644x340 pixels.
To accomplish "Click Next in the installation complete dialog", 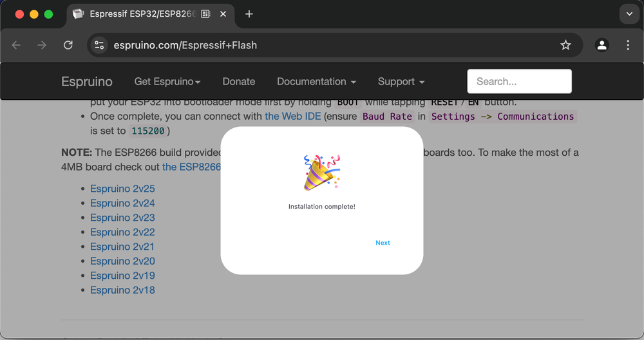I will click(383, 243).
